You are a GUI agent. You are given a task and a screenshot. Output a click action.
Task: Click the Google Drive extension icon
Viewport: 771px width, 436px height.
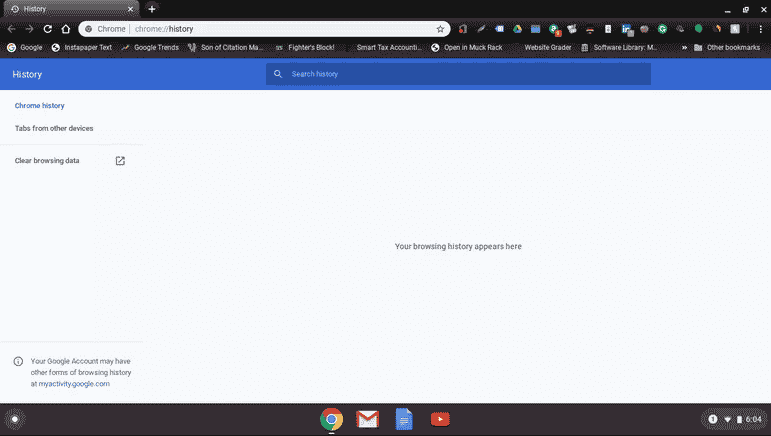[x=517, y=29]
